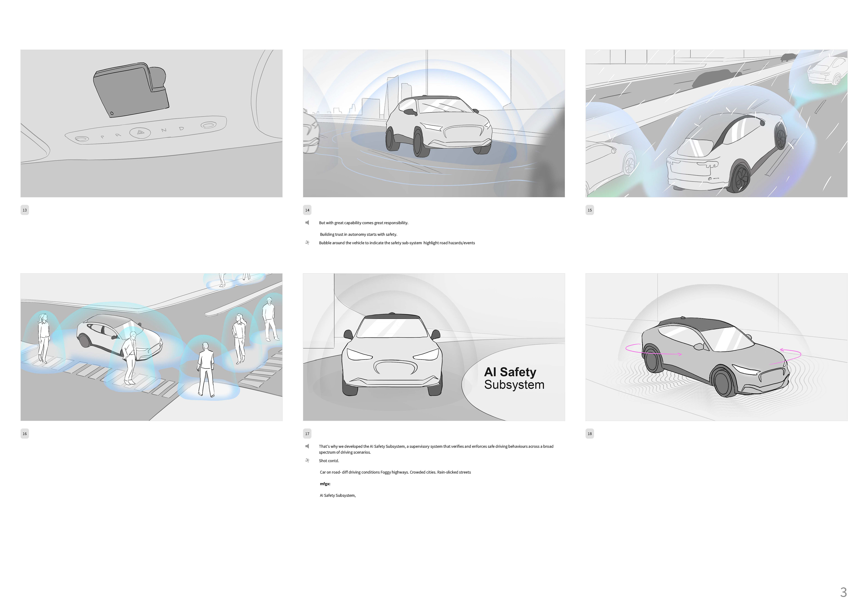Click the speaker icon under frame 17
Screen dimensions: 868x614
coord(307,446)
